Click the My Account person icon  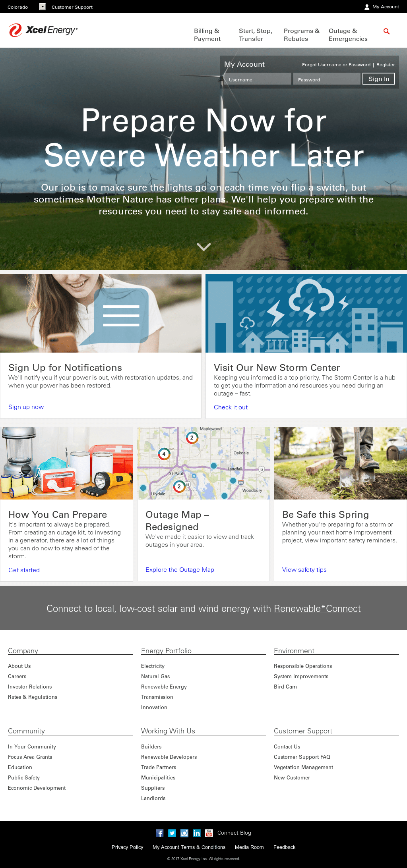point(367,7)
